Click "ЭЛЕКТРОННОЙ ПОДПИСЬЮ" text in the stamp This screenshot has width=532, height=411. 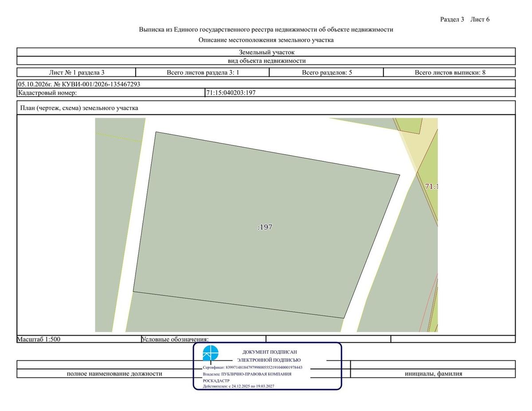pyautogui.click(x=269, y=360)
